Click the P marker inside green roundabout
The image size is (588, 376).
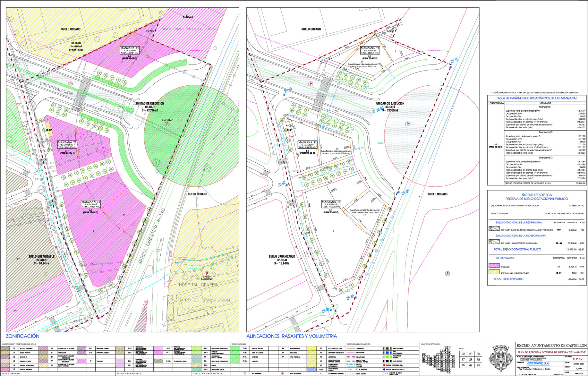click(167, 124)
